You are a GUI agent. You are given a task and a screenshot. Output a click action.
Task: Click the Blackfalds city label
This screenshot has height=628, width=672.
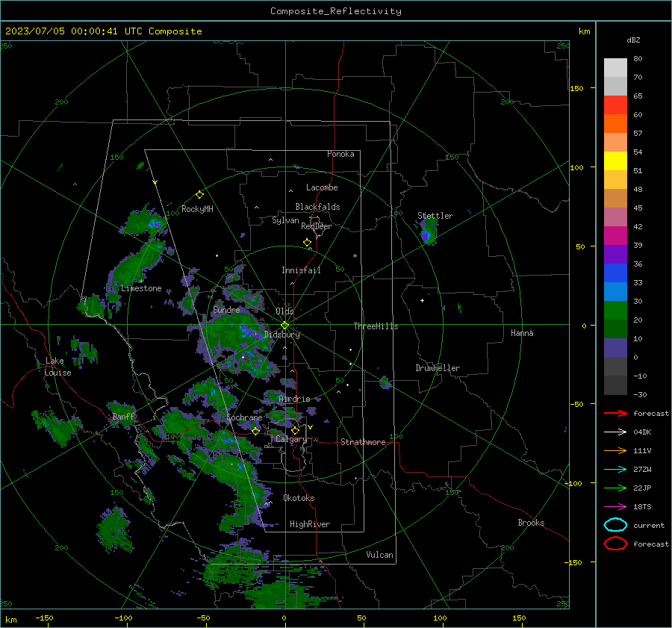coord(317,207)
